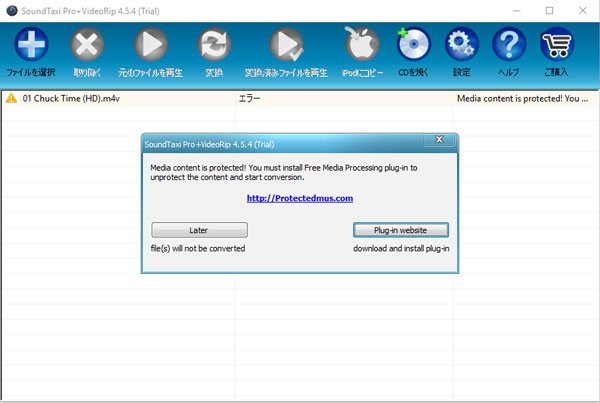The height and width of the screenshot is (403, 600).
Task: Click the 'download and install plug-in' caption
Action: pos(401,248)
